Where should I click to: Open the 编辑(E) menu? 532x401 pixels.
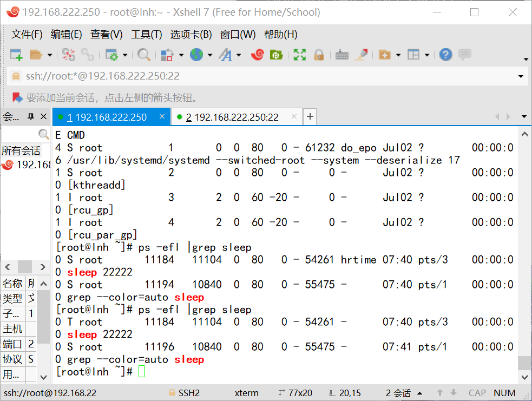67,34
